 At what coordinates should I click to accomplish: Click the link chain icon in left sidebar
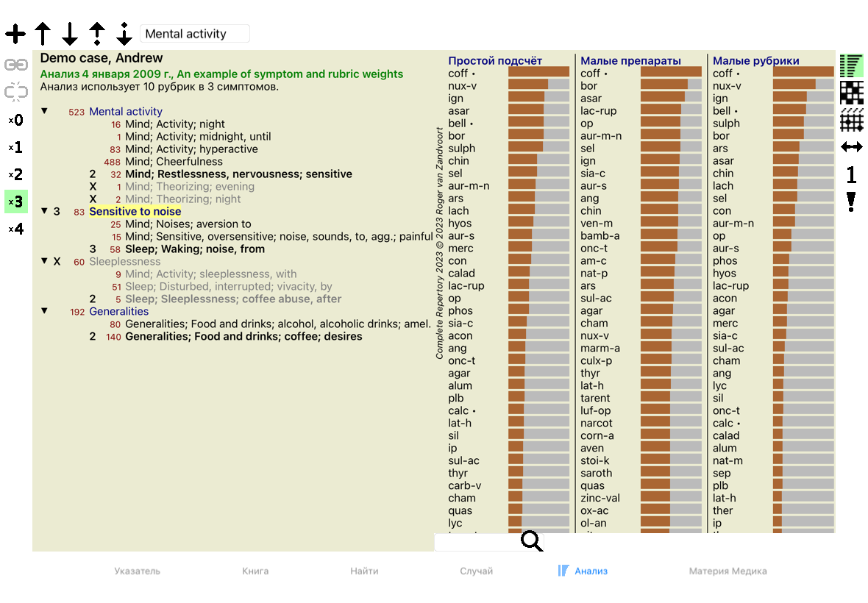click(15, 65)
